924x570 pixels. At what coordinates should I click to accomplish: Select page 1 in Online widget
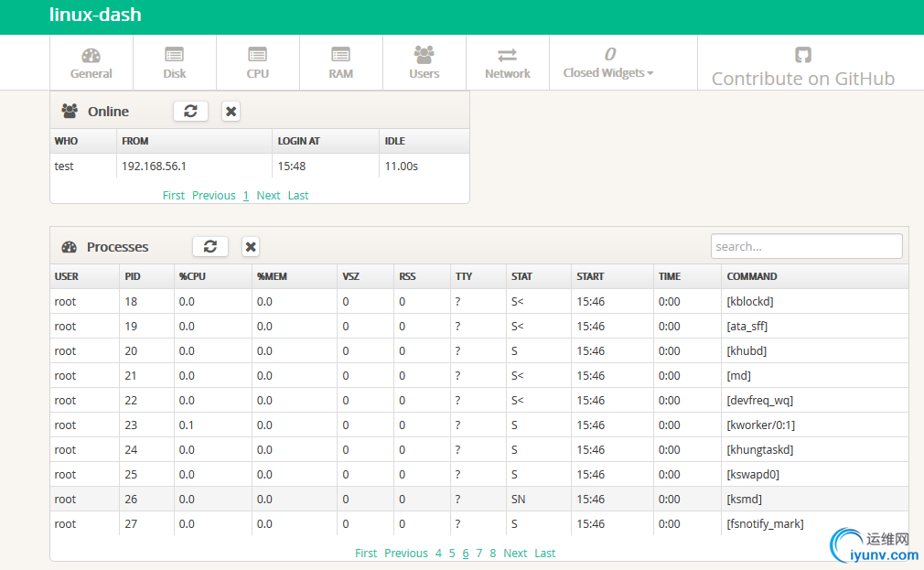[x=246, y=195]
